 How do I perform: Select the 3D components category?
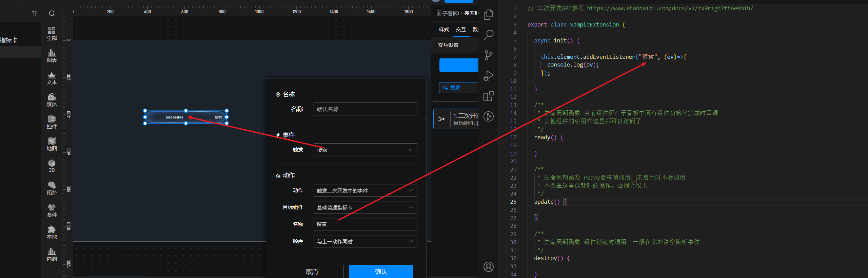click(52, 166)
